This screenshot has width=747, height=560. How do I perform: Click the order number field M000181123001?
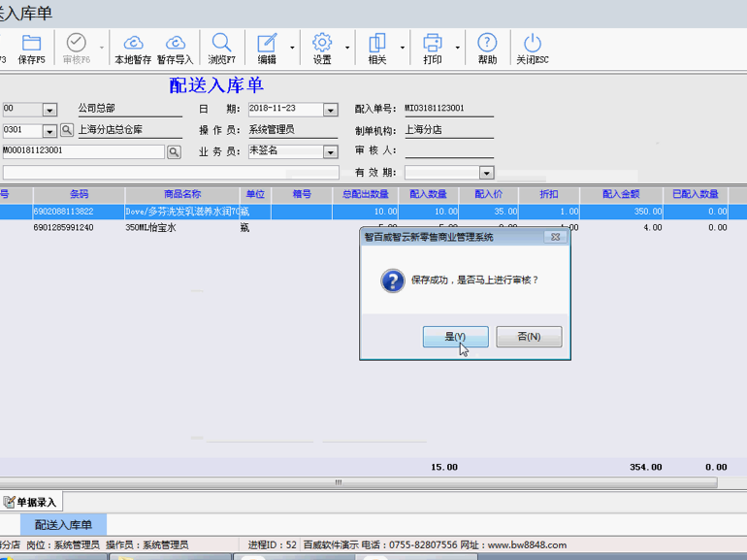point(82,151)
